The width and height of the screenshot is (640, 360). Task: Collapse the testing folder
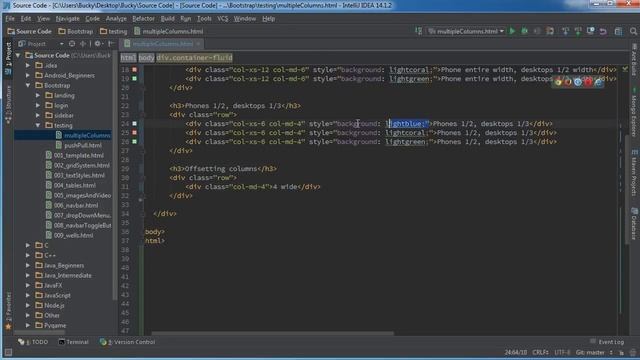pos(38,125)
